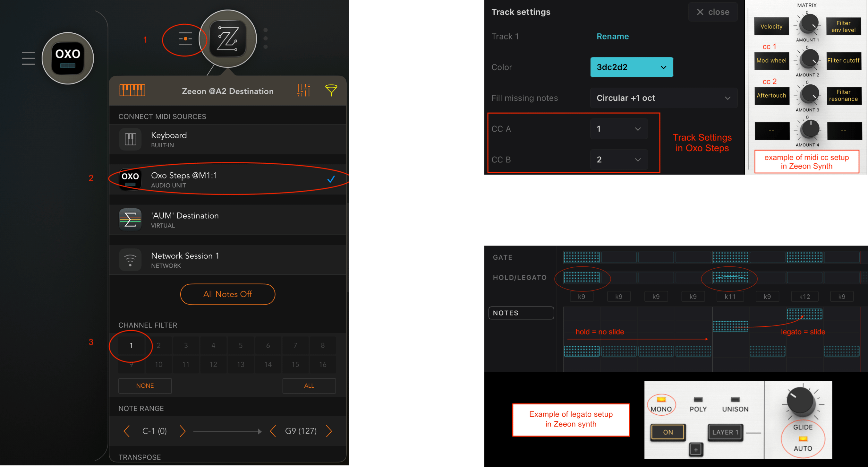The image size is (868, 467).
Task: Click the plus button under Zeeon ON
Action: [x=696, y=449]
